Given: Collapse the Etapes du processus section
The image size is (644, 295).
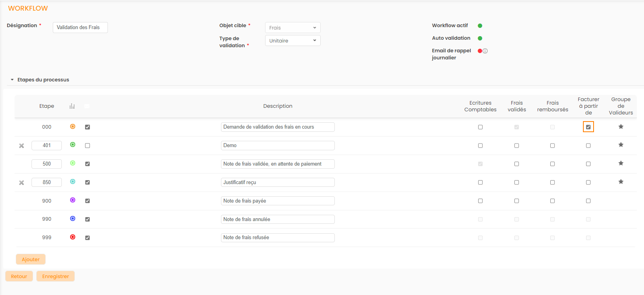Looking at the screenshot, I should pyautogui.click(x=12, y=80).
